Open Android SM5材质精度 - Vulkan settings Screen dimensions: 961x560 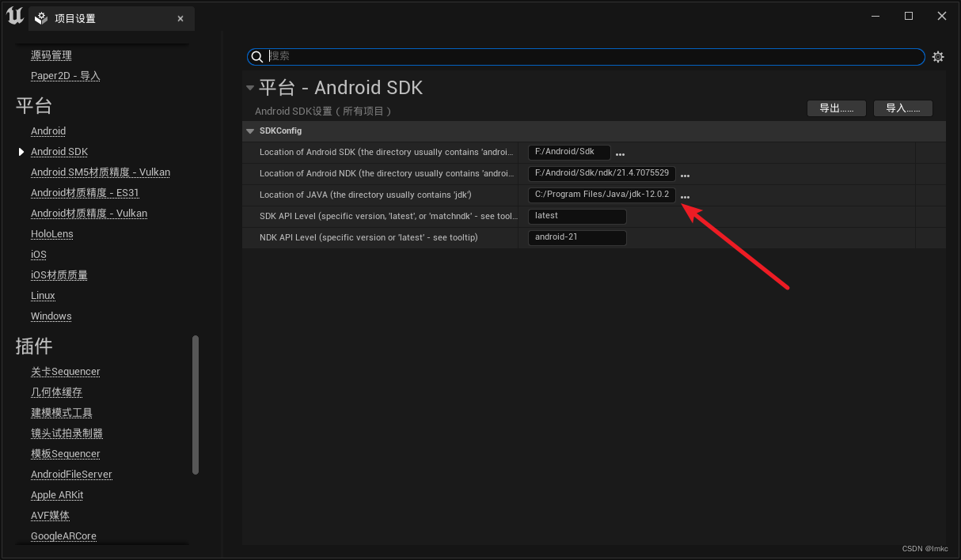point(101,172)
